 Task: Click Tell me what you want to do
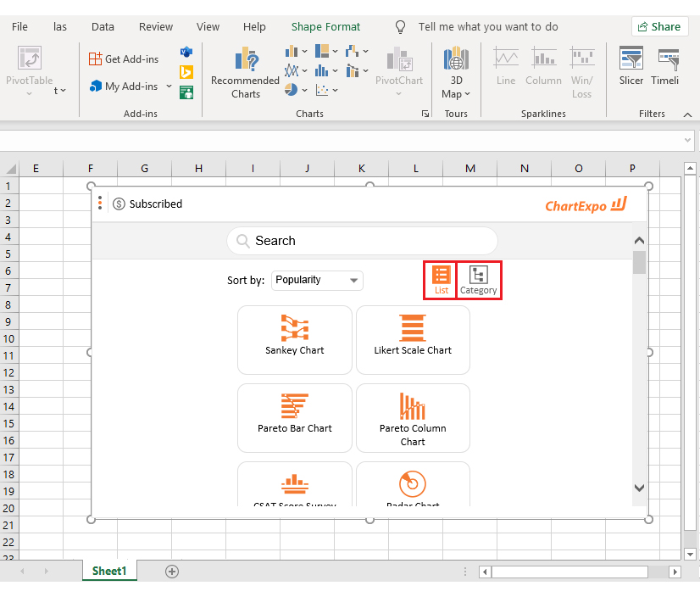[488, 27]
